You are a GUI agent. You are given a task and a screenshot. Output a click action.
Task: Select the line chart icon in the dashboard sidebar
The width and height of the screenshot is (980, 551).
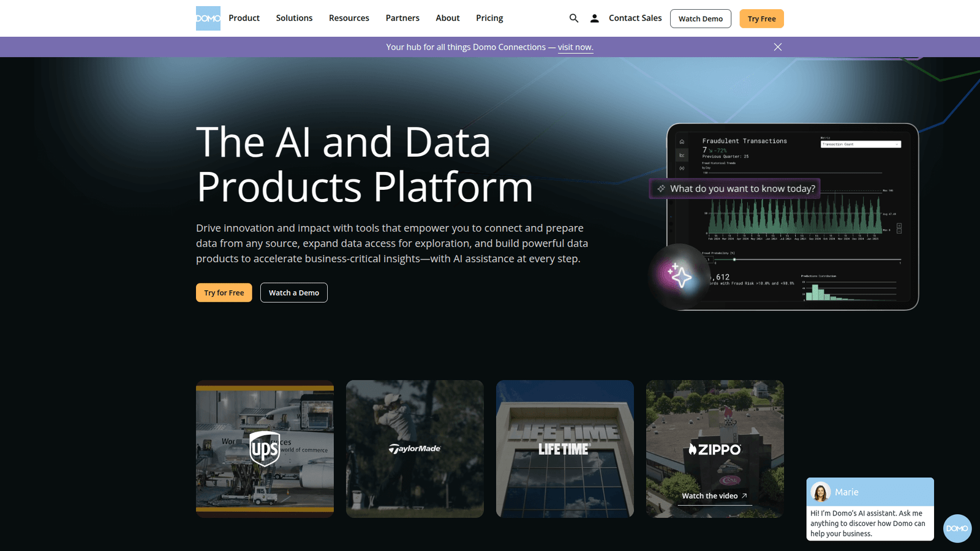click(682, 155)
